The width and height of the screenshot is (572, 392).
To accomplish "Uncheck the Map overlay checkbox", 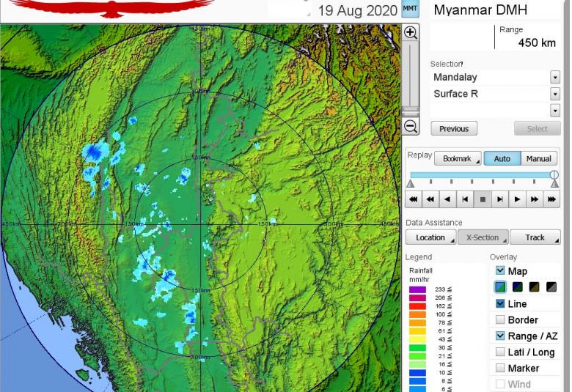I will pyautogui.click(x=500, y=271).
